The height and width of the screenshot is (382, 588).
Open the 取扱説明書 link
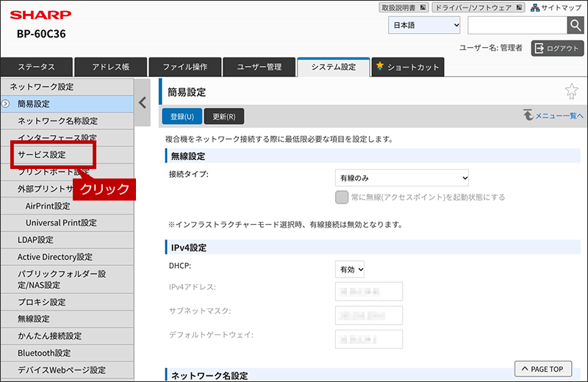(403, 7)
